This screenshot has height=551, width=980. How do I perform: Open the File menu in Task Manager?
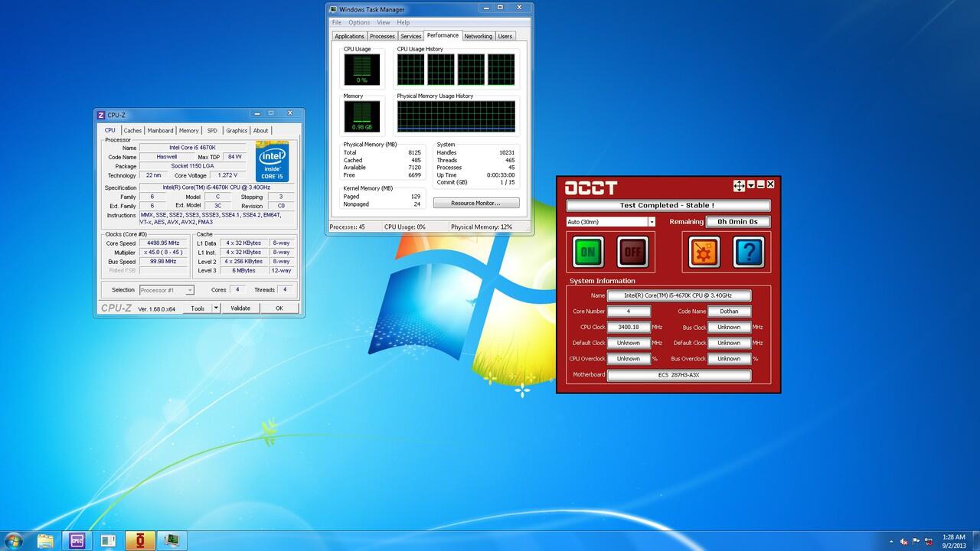337,23
